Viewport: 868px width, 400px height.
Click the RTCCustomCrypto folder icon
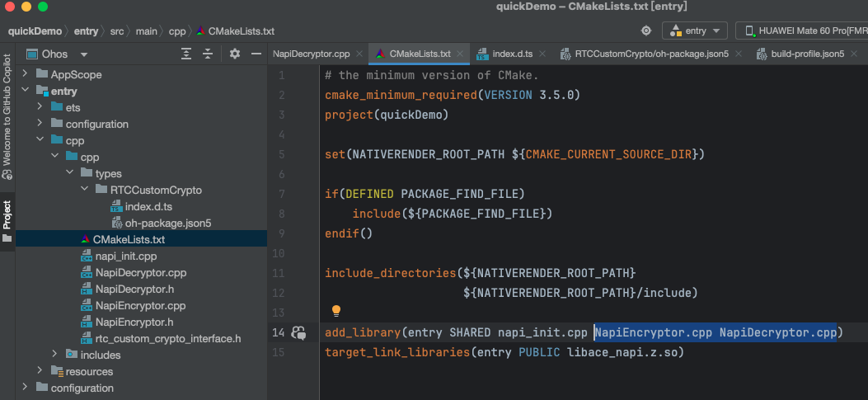click(x=102, y=190)
